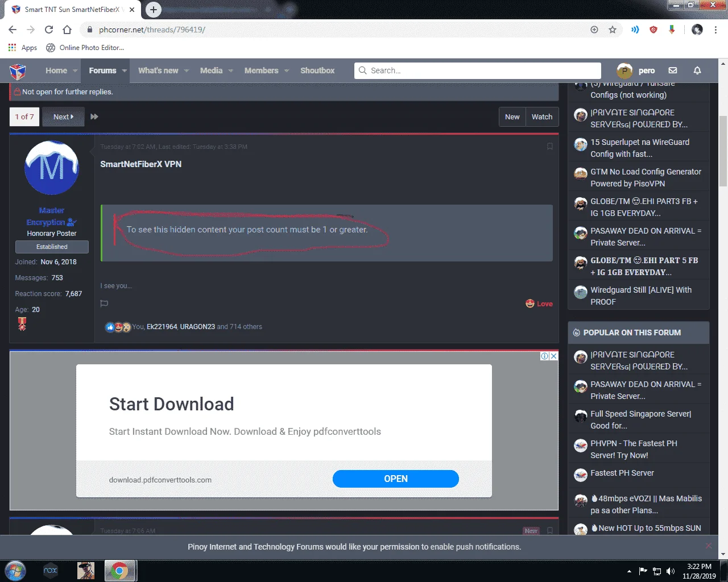Open Fastest PH Server thread
The image size is (728, 582).
[622, 473]
